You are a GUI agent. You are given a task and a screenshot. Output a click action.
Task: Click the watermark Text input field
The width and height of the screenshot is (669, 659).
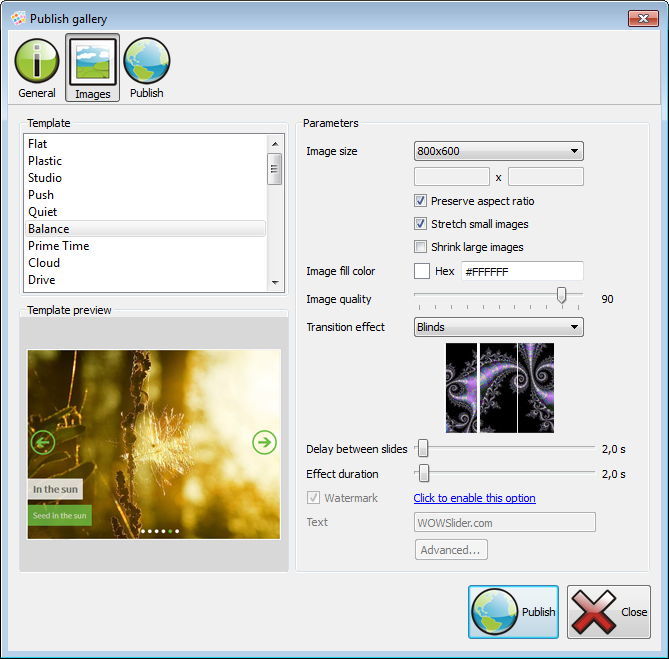(x=505, y=523)
